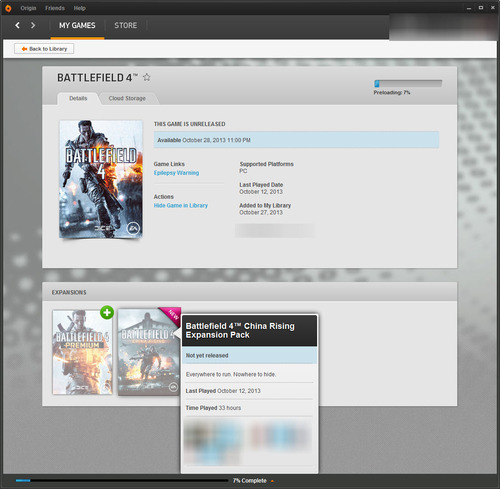The image size is (500, 489).
Task: Expand download details arrow beside 7% Complete
Action: (x=272, y=481)
